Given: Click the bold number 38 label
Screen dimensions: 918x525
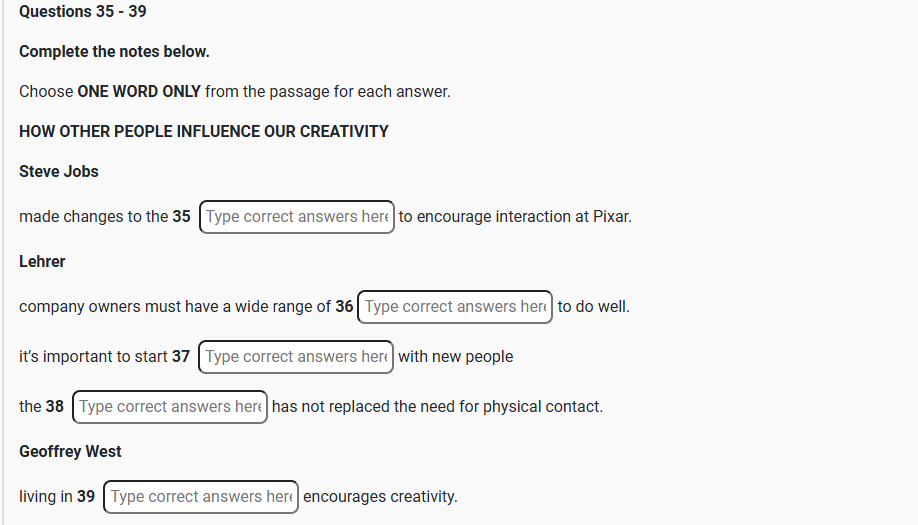Looking at the screenshot, I should [55, 407].
